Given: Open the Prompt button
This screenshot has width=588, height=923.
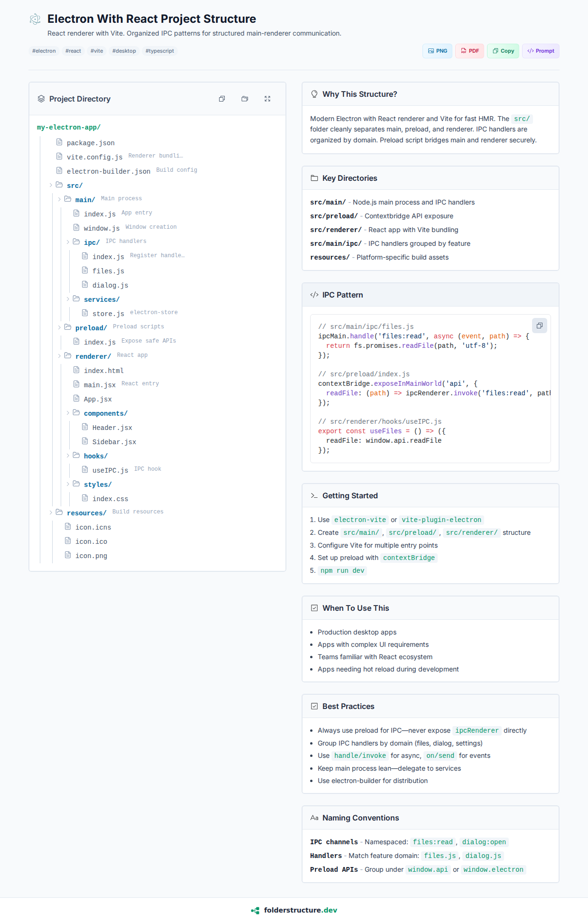Looking at the screenshot, I should click(541, 51).
